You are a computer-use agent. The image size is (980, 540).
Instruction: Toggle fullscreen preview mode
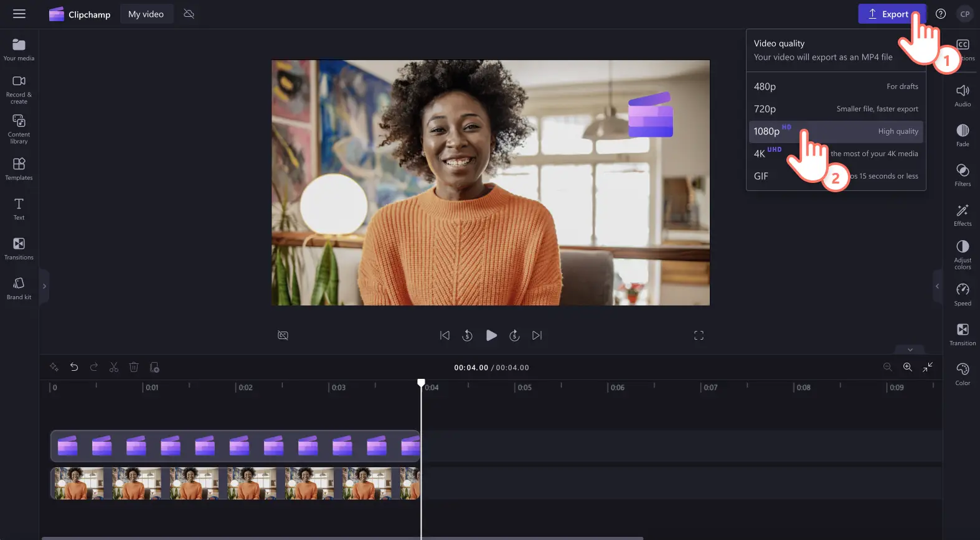click(x=699, y=335)
